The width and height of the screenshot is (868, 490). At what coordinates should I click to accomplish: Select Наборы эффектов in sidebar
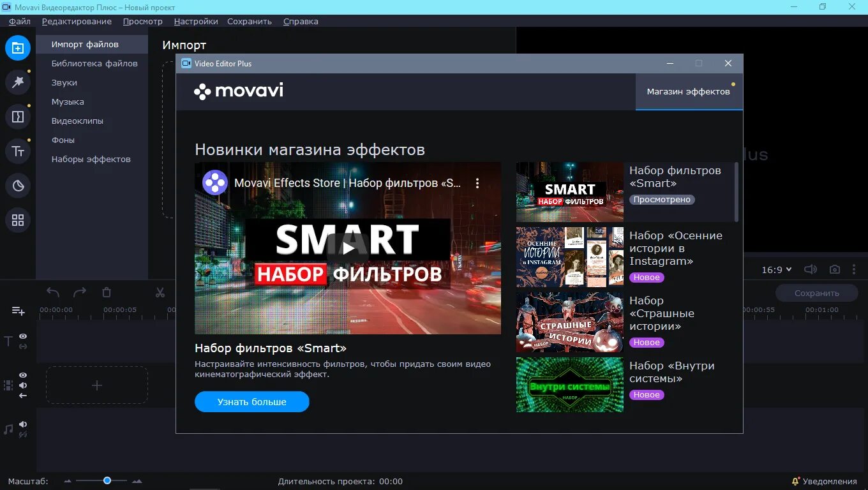(x=92, y=159)
